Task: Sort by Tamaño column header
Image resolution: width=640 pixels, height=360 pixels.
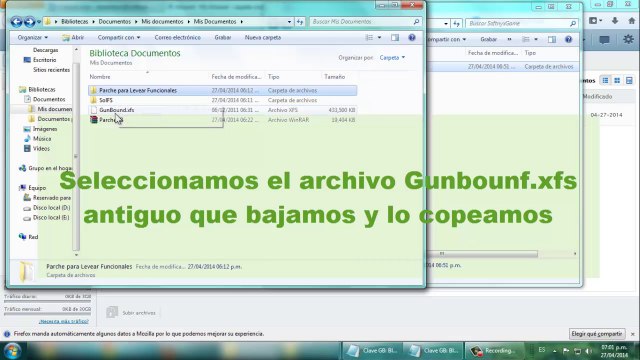Action: tap(335, 77)
